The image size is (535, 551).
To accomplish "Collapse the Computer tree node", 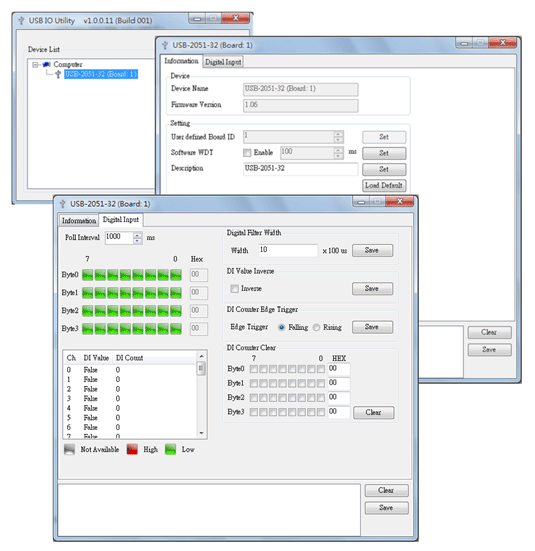I will 35,65.
